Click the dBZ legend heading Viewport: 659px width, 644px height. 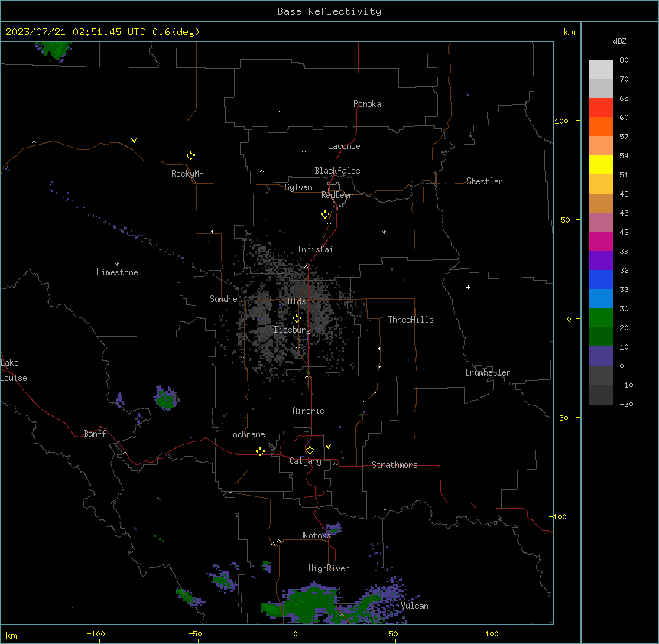pos(619,41)
